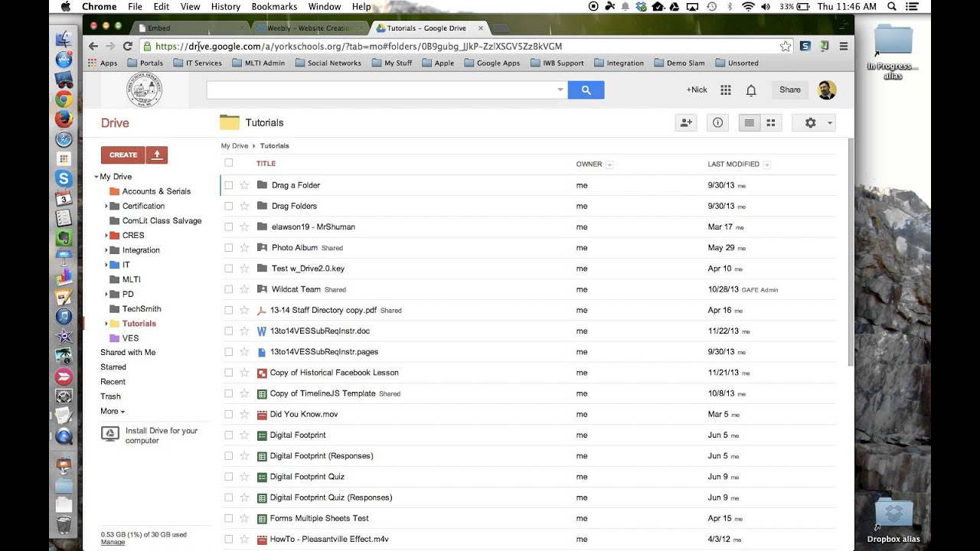This screenshot has width=980, height=551.
Task: Toggle the select-all checkbox in header
Action: tap(228, 163)
